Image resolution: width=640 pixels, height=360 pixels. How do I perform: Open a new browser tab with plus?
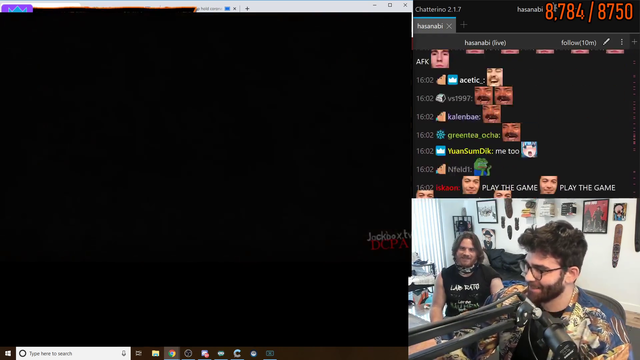coord(247,8)
